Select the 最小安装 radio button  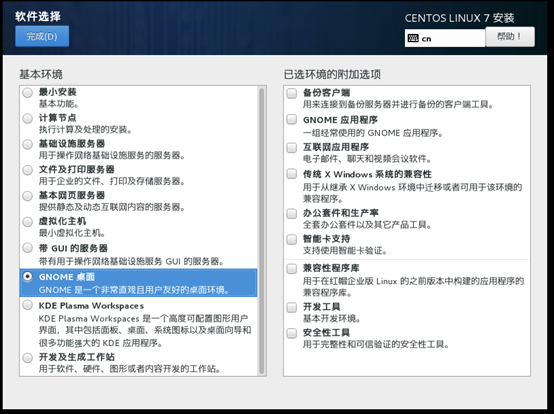[28, 93]
